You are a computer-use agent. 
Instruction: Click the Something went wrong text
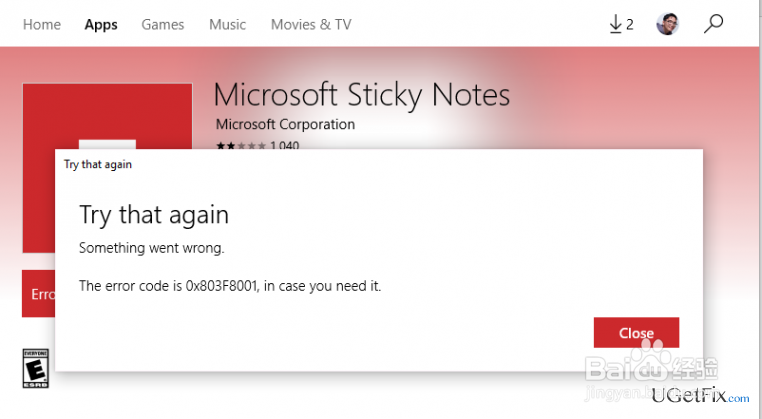(x=152, y=248)
